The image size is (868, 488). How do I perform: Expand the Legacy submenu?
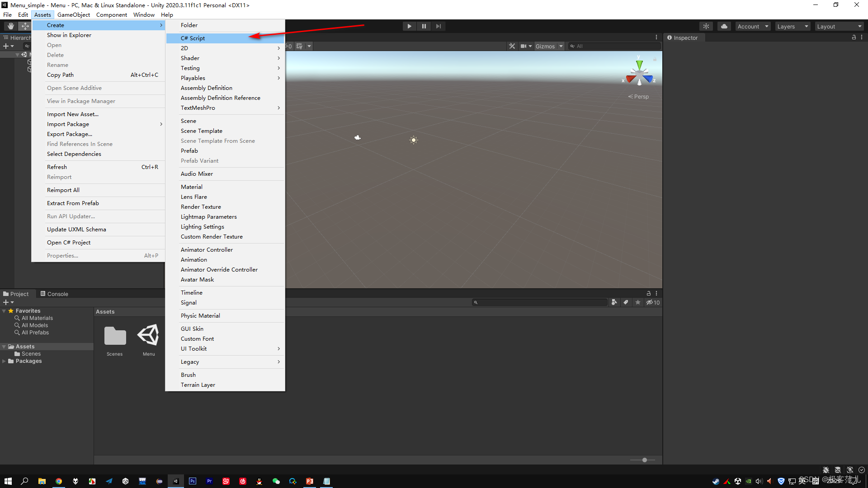click(225, 362)
